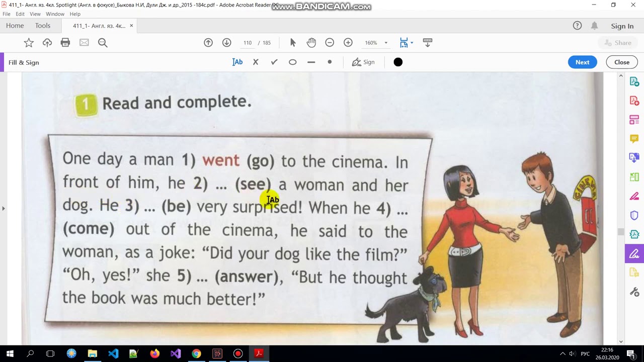Select the 411_1 document tab
The height and width of the screenshot is (362, 644).
[99, 26]
